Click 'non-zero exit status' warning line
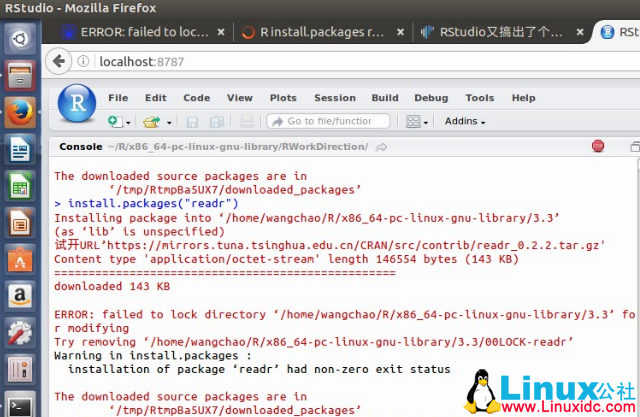Screen dimensions: 640x417 click(259, 369)
